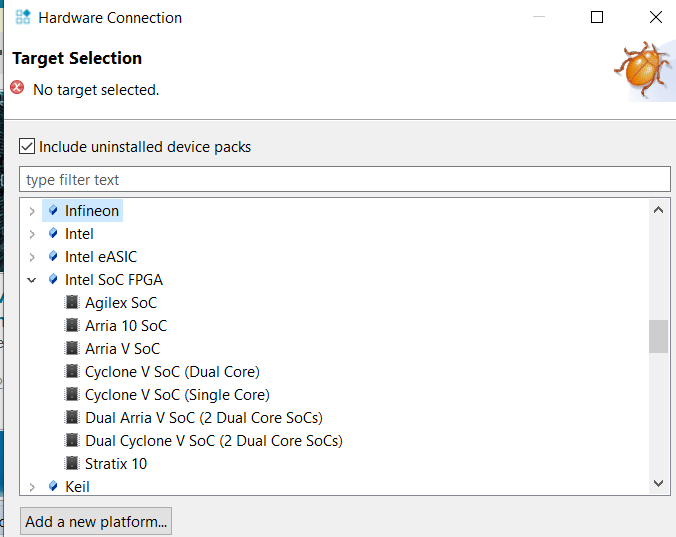
Task: Click the scroll down arrow of list
Action: (x=658, y=483)
